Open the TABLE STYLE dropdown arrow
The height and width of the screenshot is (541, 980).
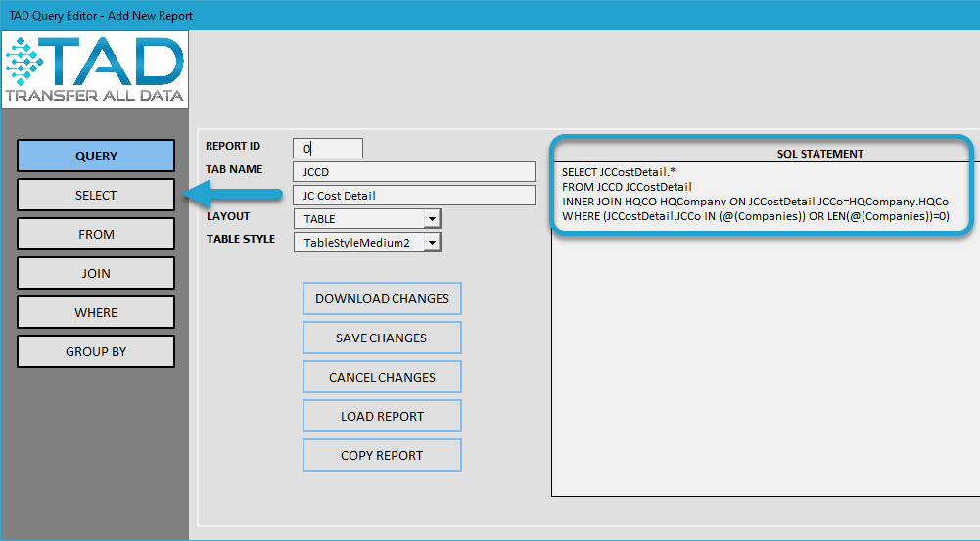432,243
